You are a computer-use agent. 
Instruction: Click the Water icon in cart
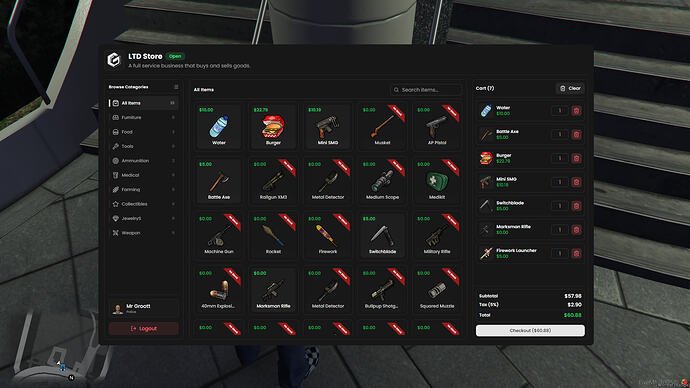coord(486,111)
